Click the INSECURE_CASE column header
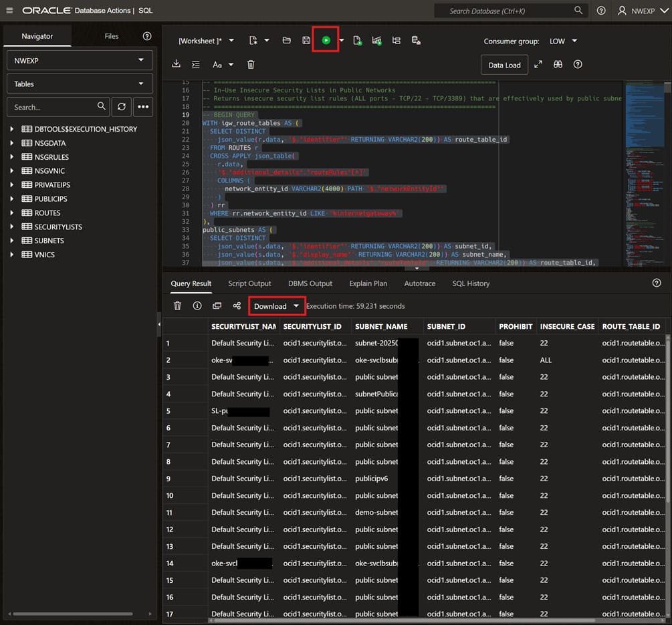 click(567, 326)
